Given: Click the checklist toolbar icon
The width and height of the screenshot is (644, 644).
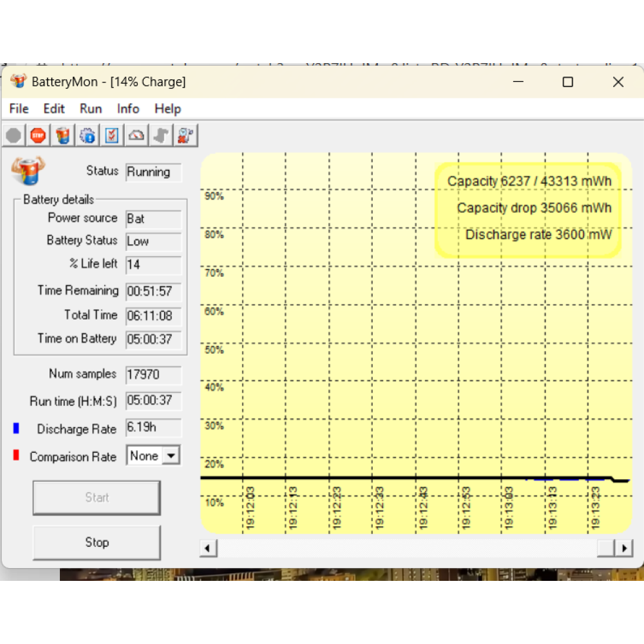Looking at the screenshot, I should pyautogui.click(x=112, y=135).
